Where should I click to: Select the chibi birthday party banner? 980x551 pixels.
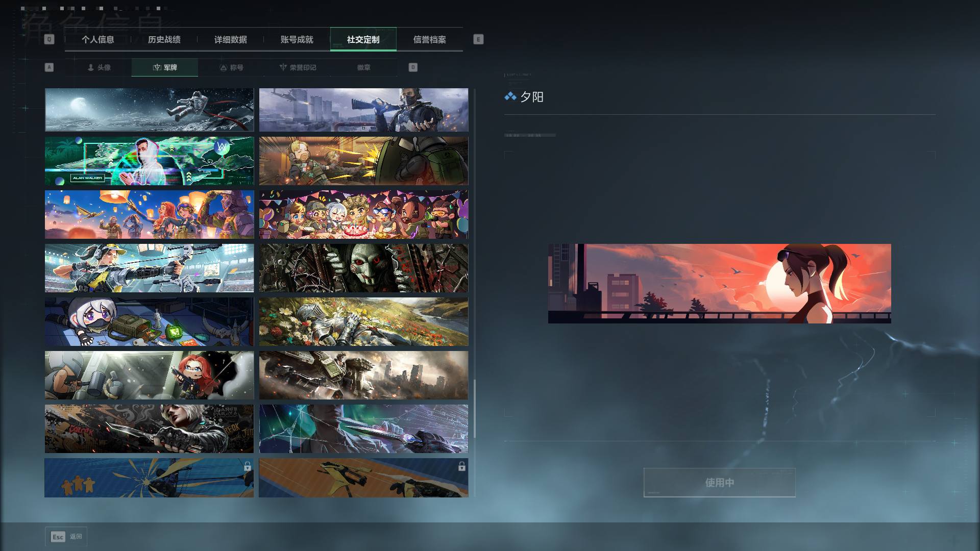pos(363,214)
